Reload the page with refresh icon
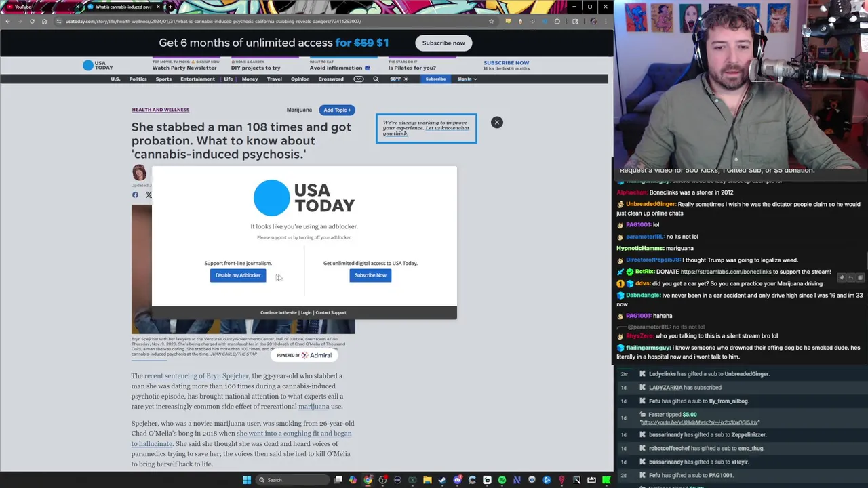Image resolution: width=868 pixels, height=488 pixels. pyautogui.click(x=32, y=22)
